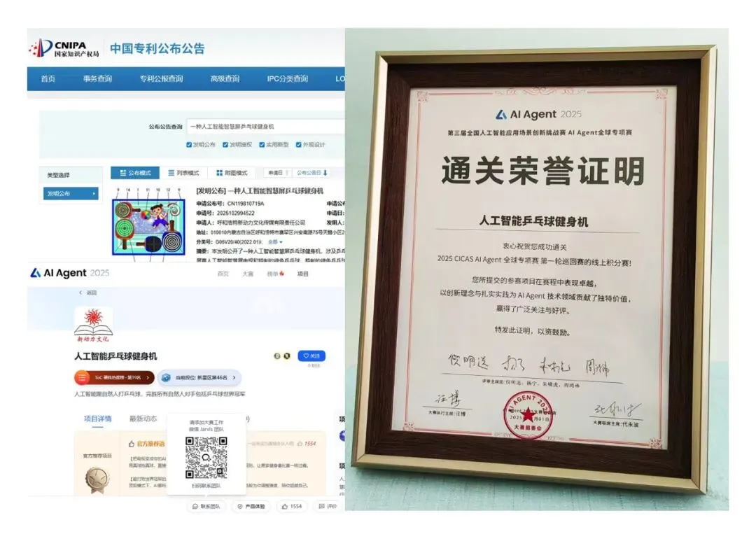Uncheck the 发明公布 checkbox
Image resolution: width=756 pixels, height=534 pixels.
(189, 145)
